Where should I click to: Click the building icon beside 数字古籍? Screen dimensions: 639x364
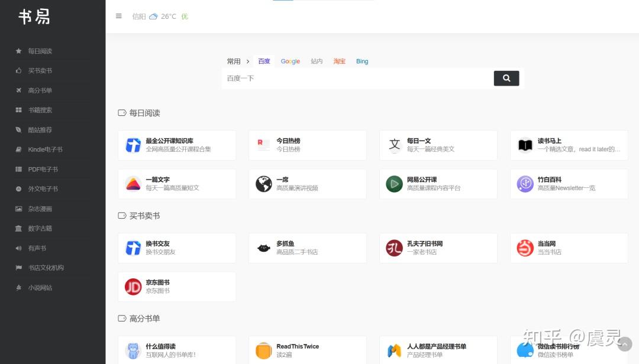pos(18,229)
